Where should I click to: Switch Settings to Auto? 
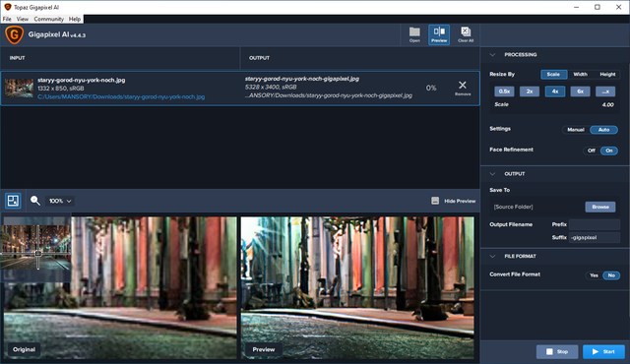[603, 130]
